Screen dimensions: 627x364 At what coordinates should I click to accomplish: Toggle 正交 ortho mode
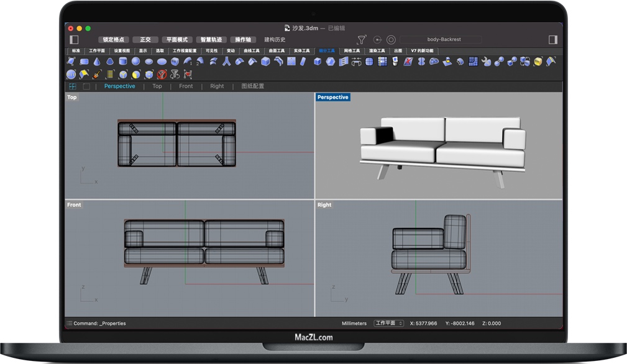pos(145,40)
